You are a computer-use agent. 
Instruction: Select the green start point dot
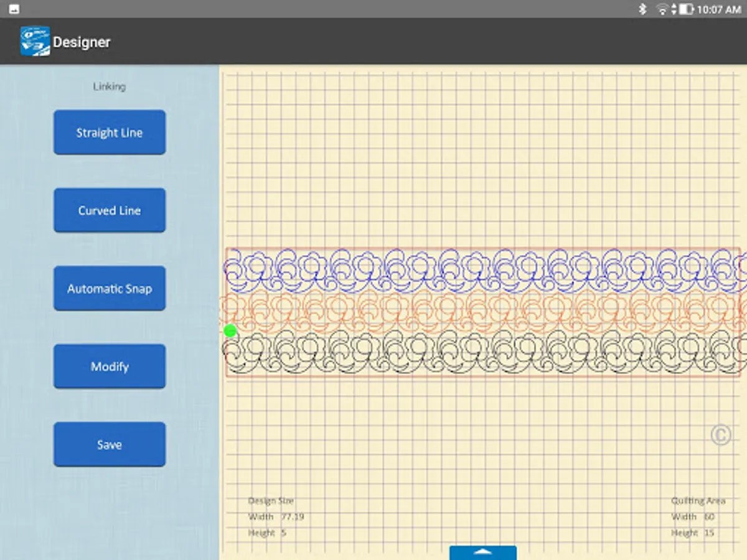tap(230, 330)
